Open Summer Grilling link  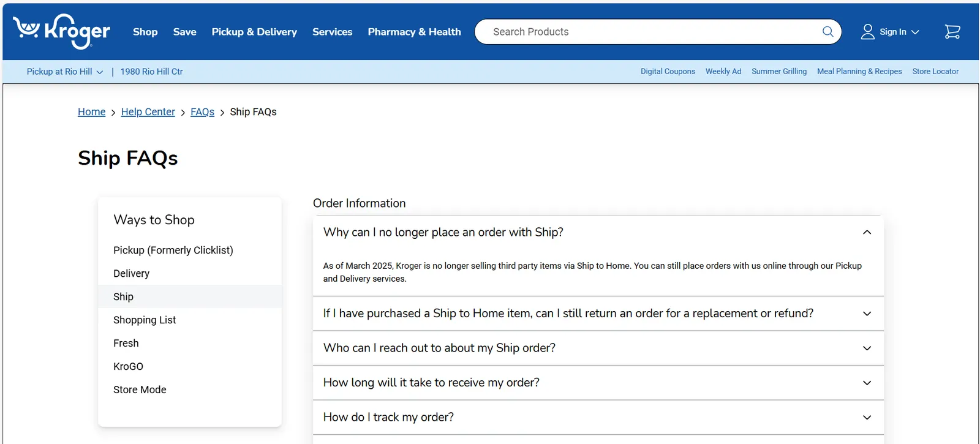point(779,72)
